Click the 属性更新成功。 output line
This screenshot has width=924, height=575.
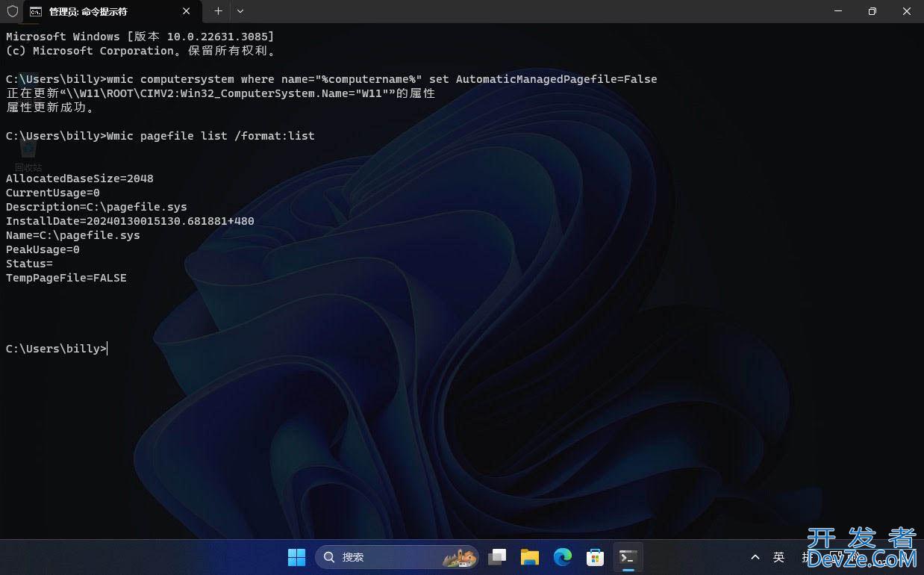[51, 108]
